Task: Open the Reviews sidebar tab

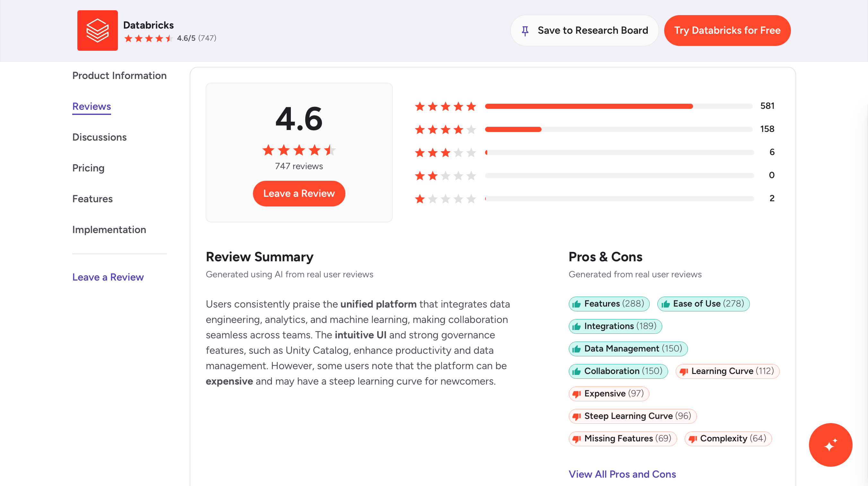Action: coord(91,107)
